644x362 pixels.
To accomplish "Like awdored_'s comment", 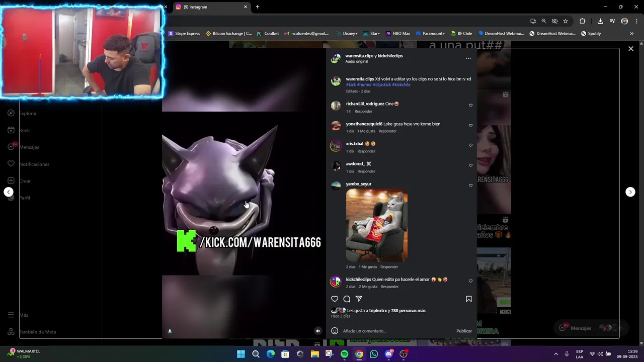I will click(470, 165).
